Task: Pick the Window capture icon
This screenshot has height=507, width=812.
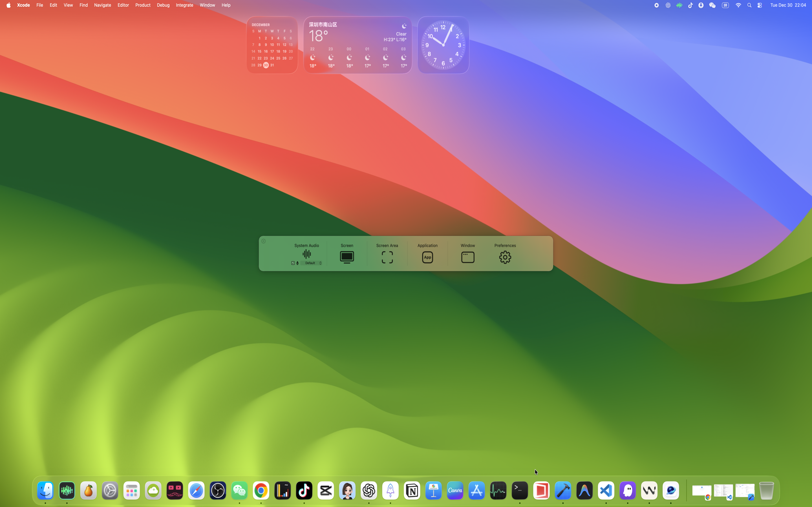Action: click(467, 257)
